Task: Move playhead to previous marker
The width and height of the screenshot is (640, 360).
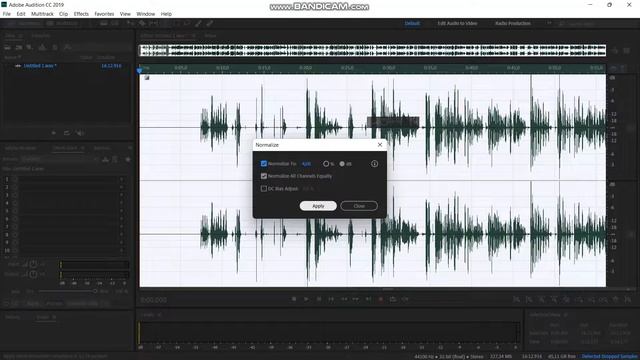Action: 331,299
